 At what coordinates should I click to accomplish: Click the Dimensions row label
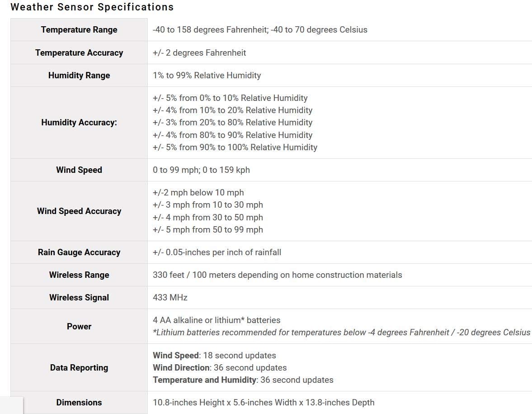[79, 403]
